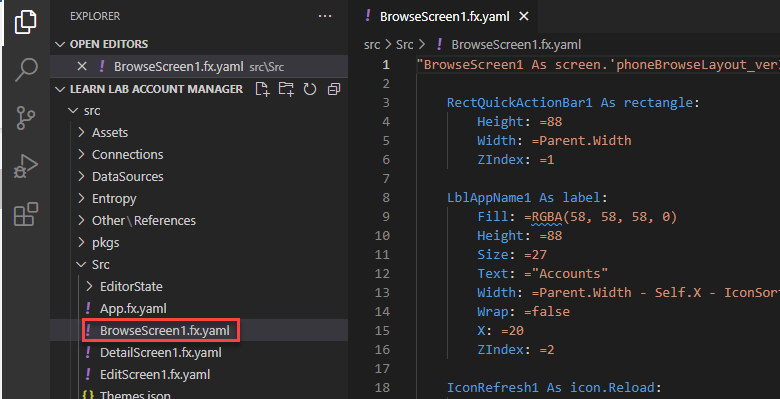Open the Explorer view in activity bar

[x=25, y=22]
